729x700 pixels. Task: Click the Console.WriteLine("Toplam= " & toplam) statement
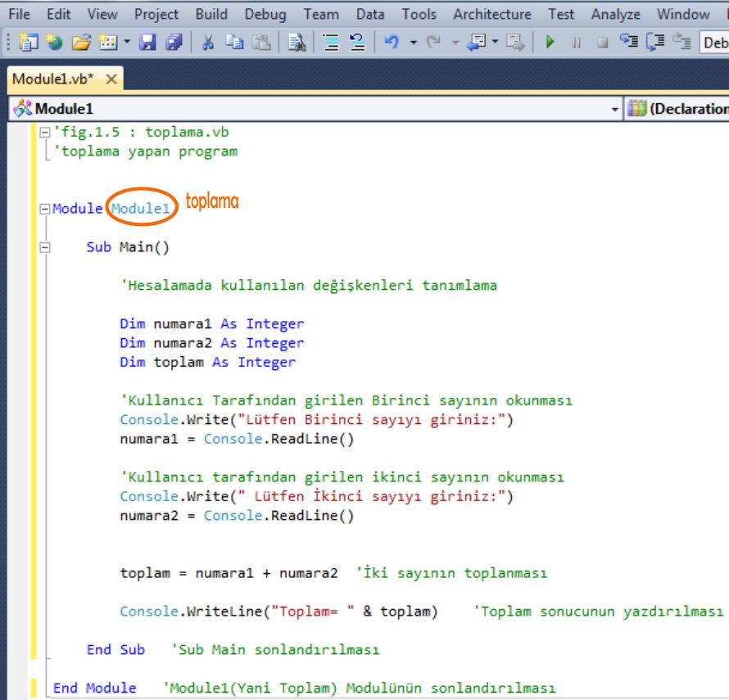279,612
